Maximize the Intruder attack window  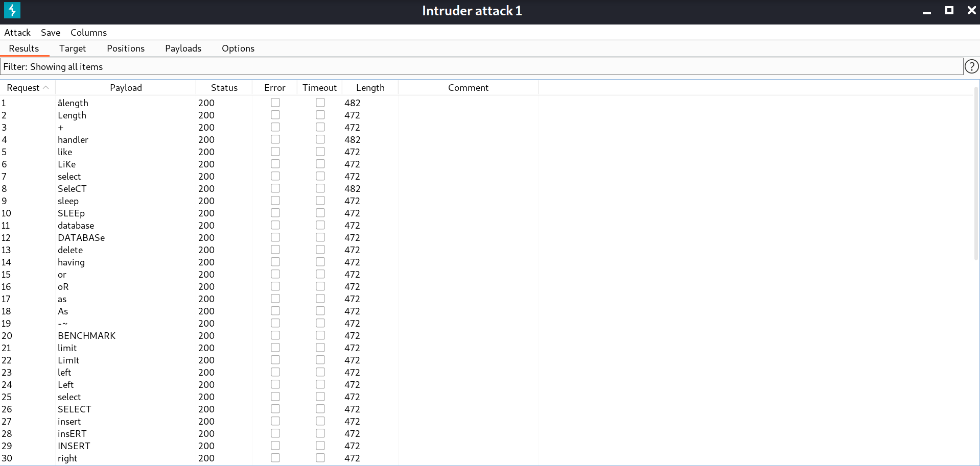(x=949, y=10)
